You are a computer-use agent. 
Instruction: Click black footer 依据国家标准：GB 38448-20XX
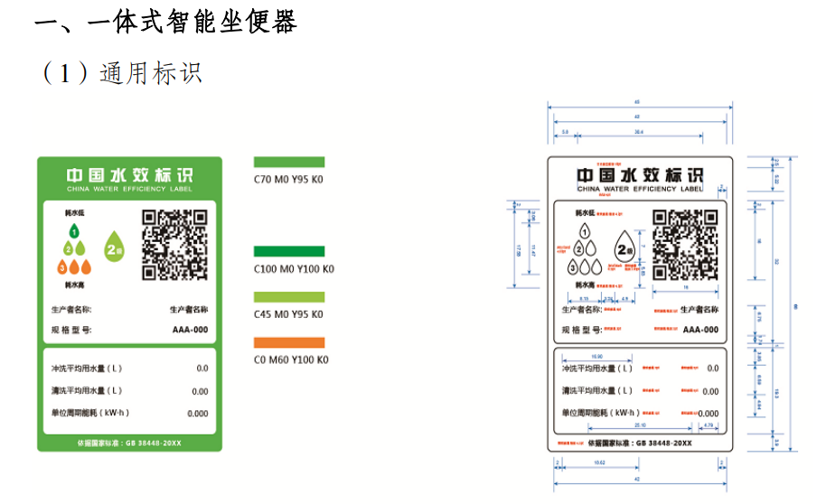point(640,443)
